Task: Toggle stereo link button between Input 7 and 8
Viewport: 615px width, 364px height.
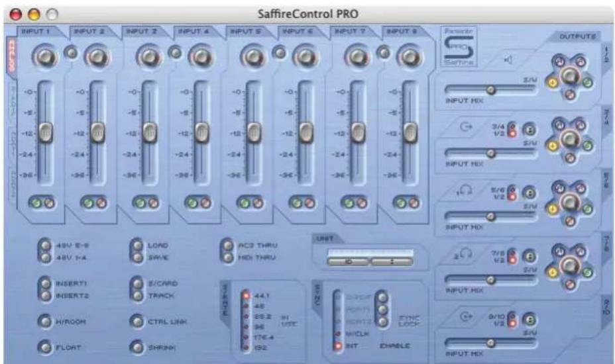Action: 383,52
